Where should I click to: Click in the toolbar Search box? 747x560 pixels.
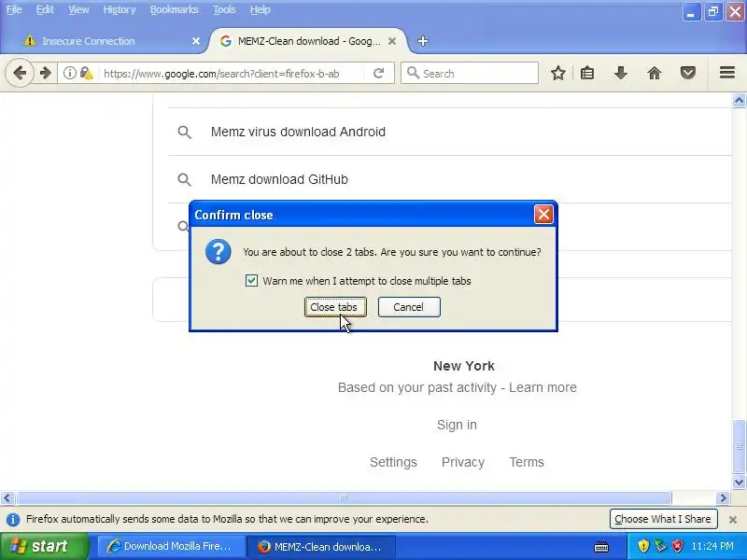pyautogui.click(x=470, y=74)
